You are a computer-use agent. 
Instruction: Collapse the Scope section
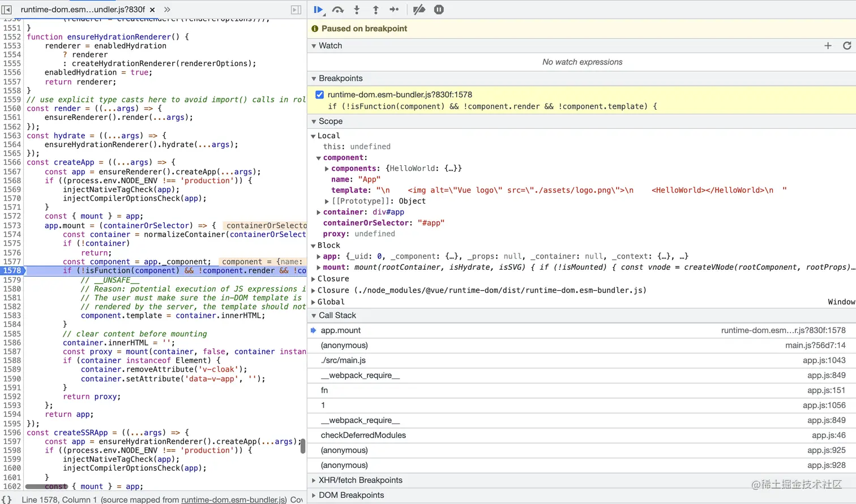pos(314,122)
